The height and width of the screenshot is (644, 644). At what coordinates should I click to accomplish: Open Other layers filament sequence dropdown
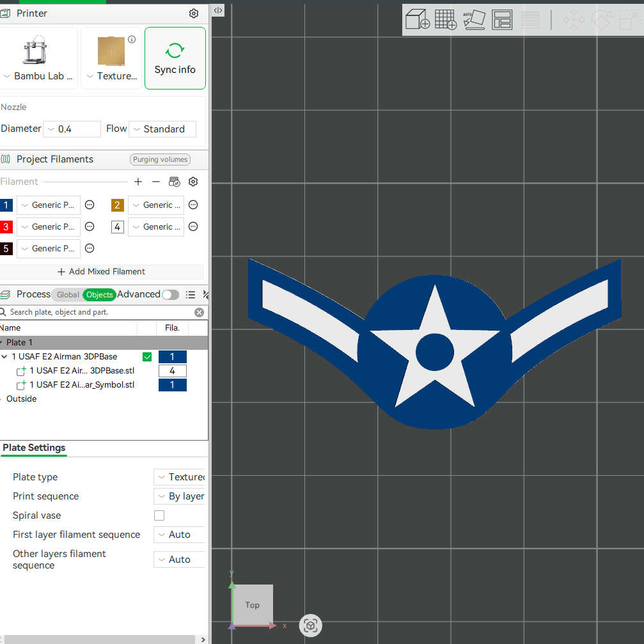180,560
